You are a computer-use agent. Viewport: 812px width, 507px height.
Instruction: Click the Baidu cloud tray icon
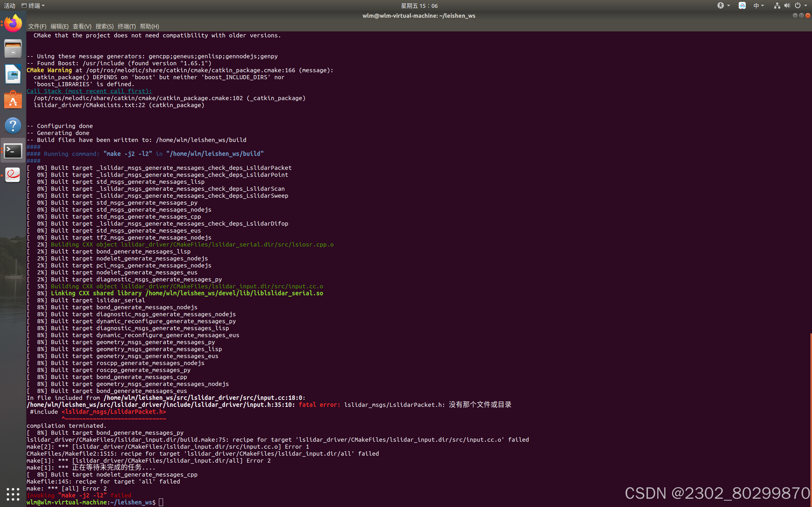click(742, 6)
